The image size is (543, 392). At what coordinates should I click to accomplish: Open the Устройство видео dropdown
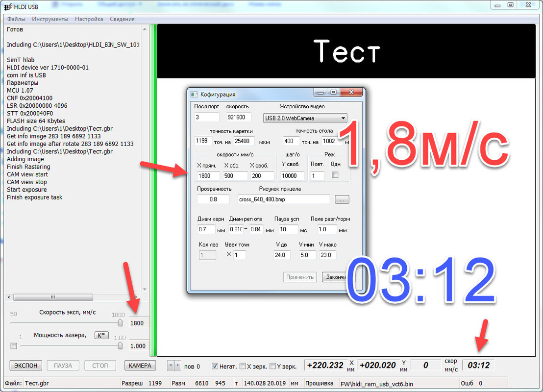point(305,118)
